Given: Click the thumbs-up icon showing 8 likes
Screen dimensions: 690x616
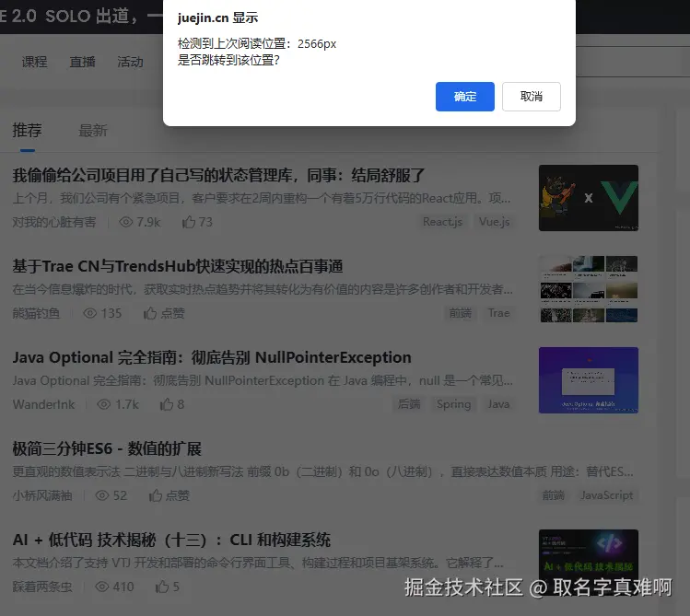Looking at the screenshot, I should click(x=167, y=404).
